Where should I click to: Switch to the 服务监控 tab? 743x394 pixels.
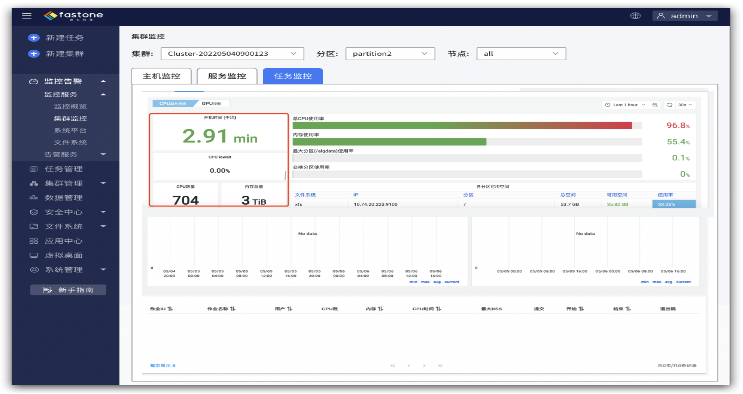tap(227, 76)
